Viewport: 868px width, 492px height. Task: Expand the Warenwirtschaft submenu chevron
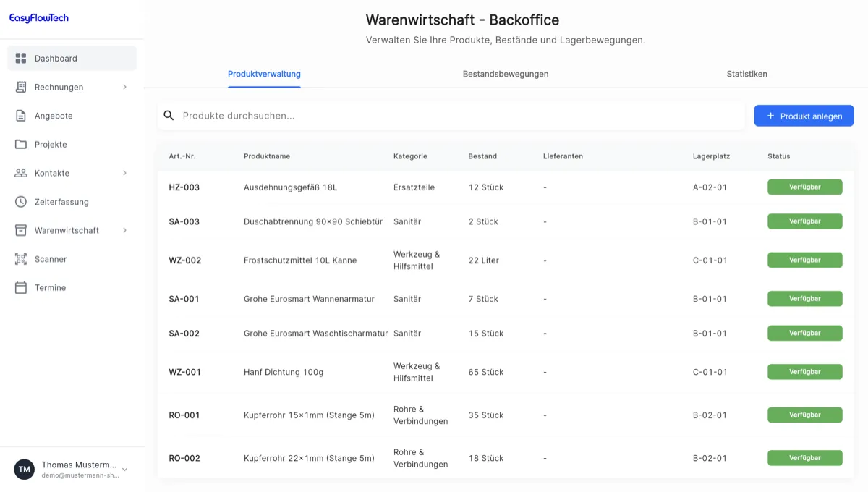click(x=124, y=230)
